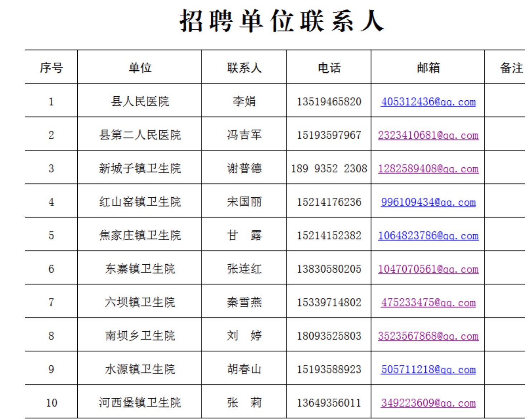Select header cell 邮箱
Viewport: 532px width, 419px height.
tap(428, 68)
